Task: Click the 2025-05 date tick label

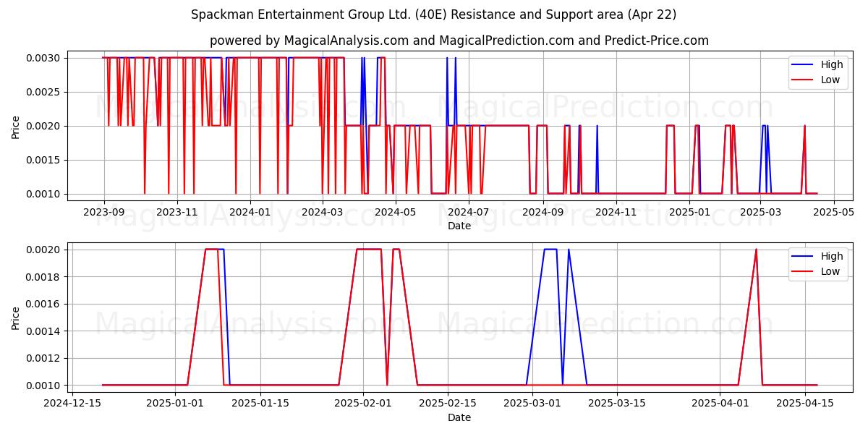Action: (x=833, y=212)
